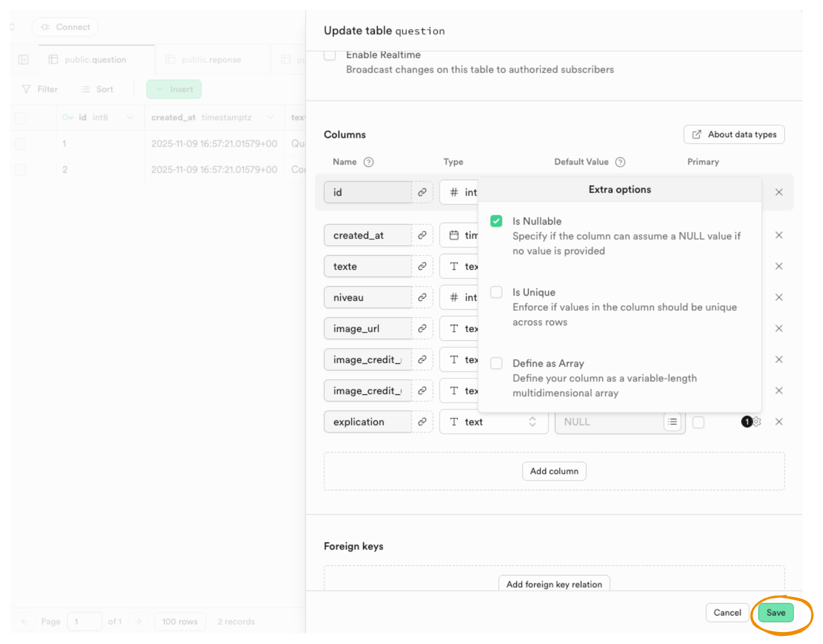Viewport: 823px width, 644px height.
Task: Click the help icon next to Name header
Action: pyautogui.click(x=369, y=162)
